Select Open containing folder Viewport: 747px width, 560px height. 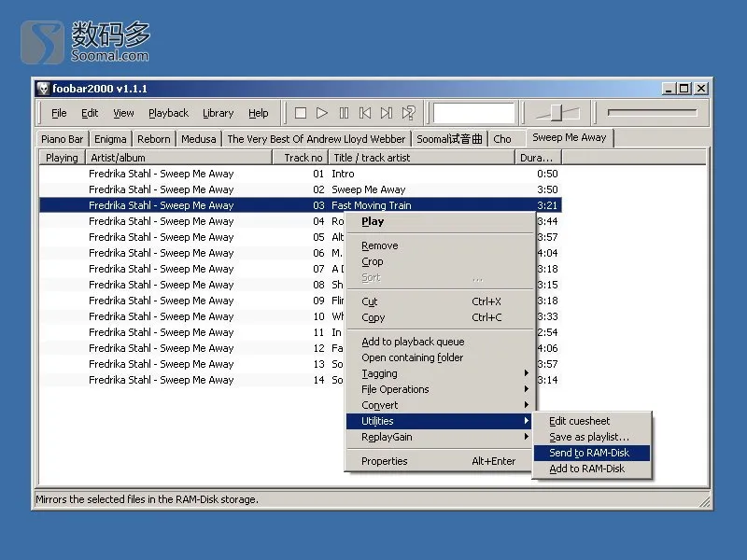(438, 357)
